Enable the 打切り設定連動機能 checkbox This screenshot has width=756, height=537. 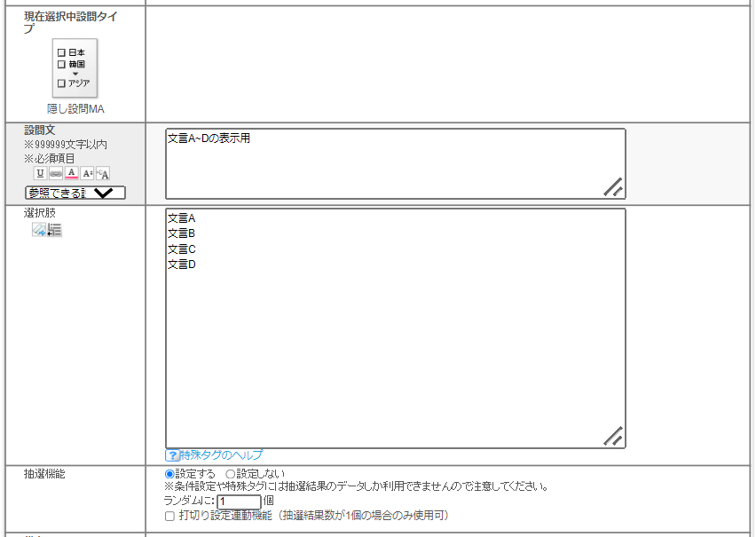point(169,516)
